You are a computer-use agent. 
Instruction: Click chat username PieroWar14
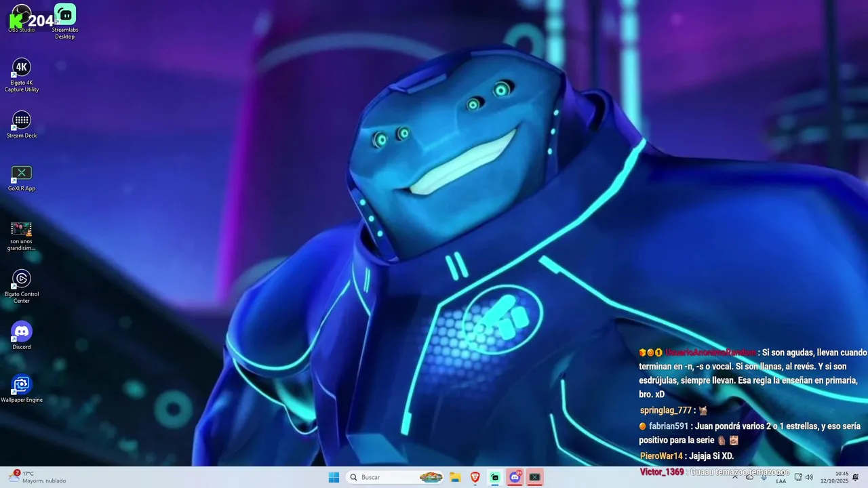[661, 456]
